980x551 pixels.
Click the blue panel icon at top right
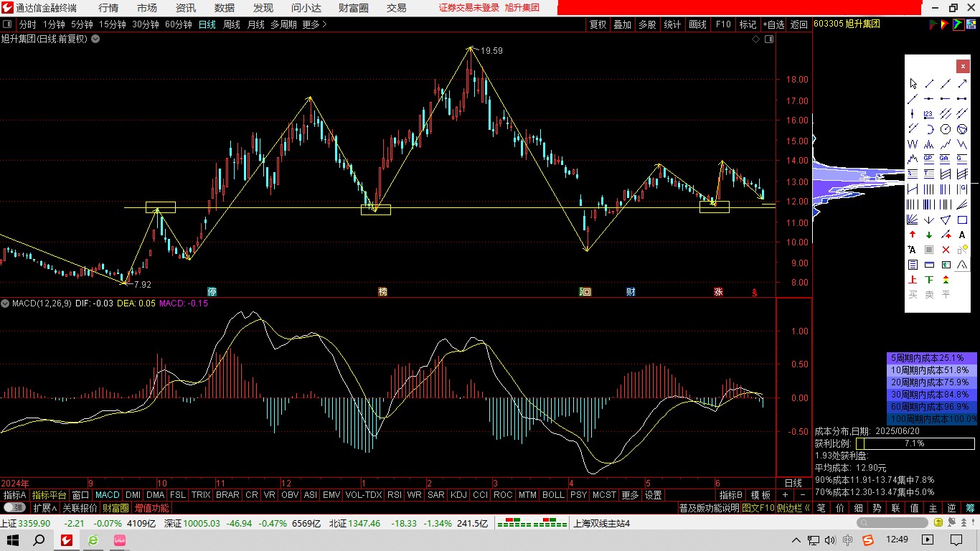pyautogui.click(x=970, y=24)
